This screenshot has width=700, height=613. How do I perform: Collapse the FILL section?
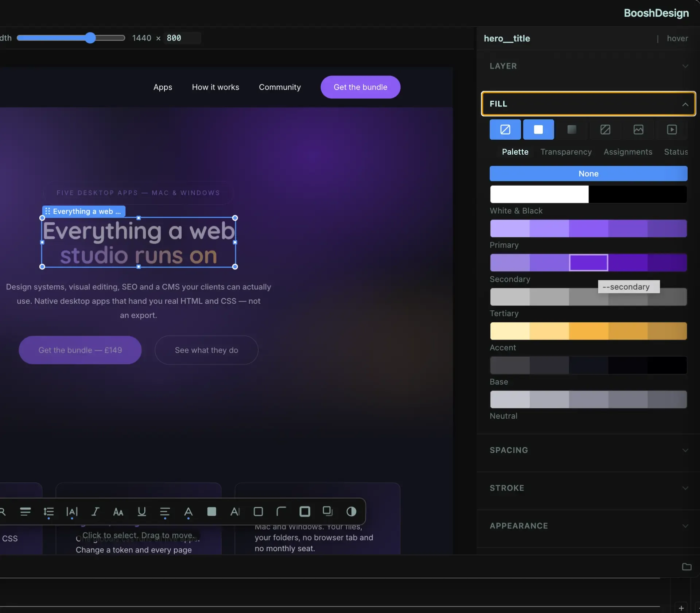click(588, 104)
